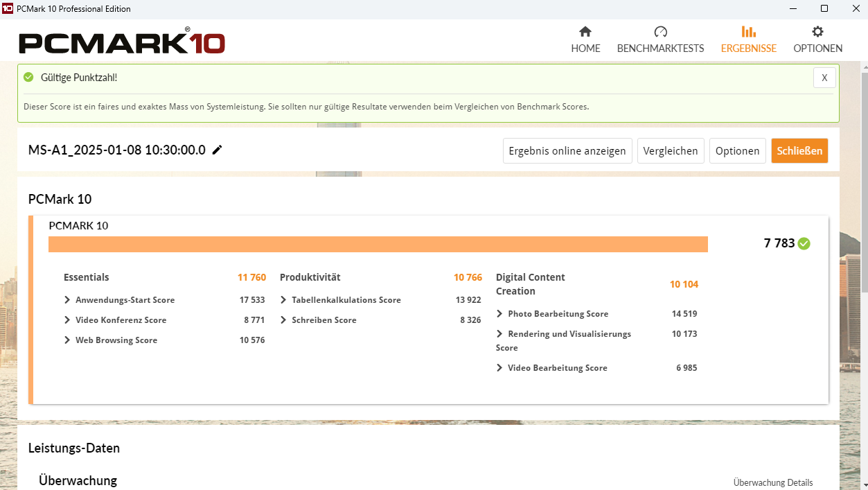
Task: Click the Home house icon
Action: 585,32
